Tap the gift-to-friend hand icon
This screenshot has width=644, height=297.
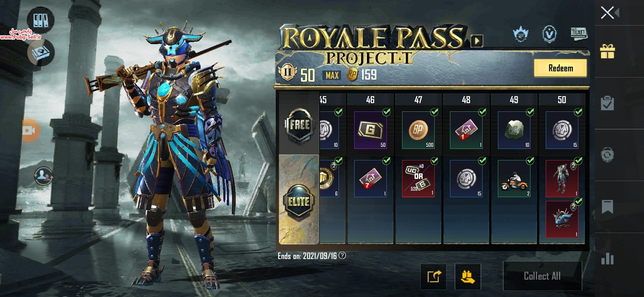pos(468,276)
